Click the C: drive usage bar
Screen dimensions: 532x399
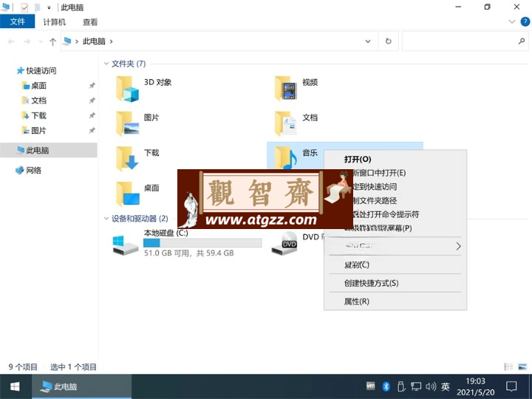[x=202, y=243]
